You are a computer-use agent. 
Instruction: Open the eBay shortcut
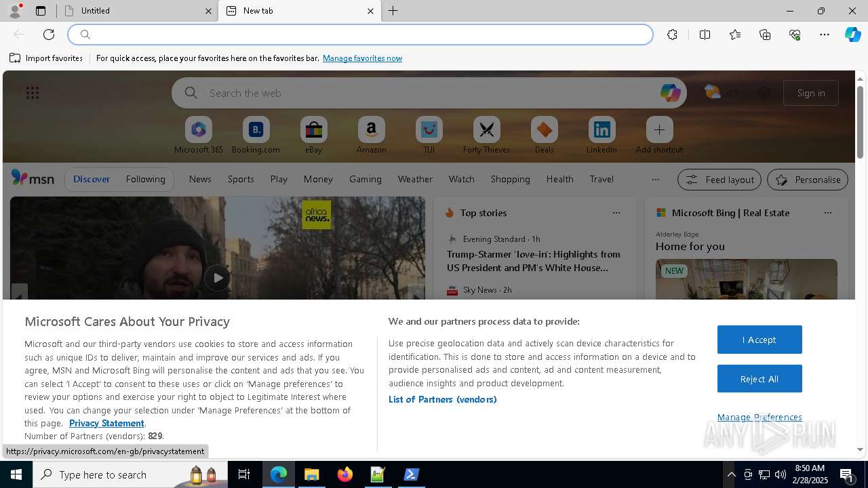tap(313, 136)
